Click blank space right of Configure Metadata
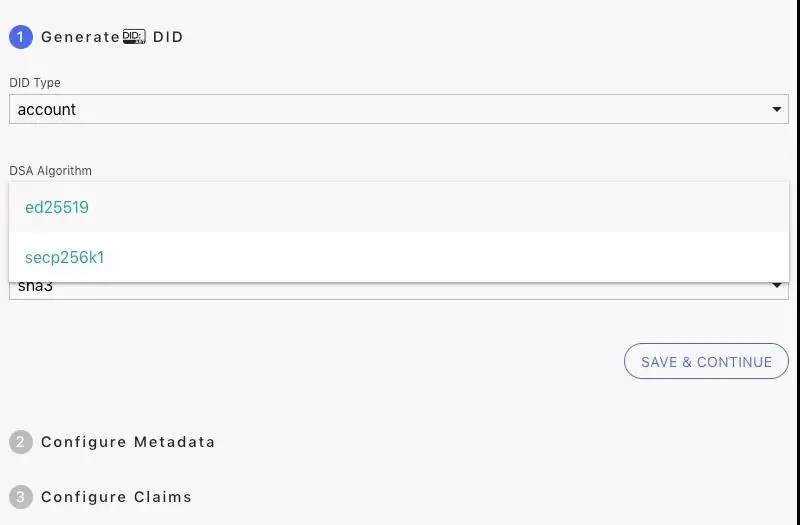800x525 pixels. pyautogui.click(x=500, y=442)
